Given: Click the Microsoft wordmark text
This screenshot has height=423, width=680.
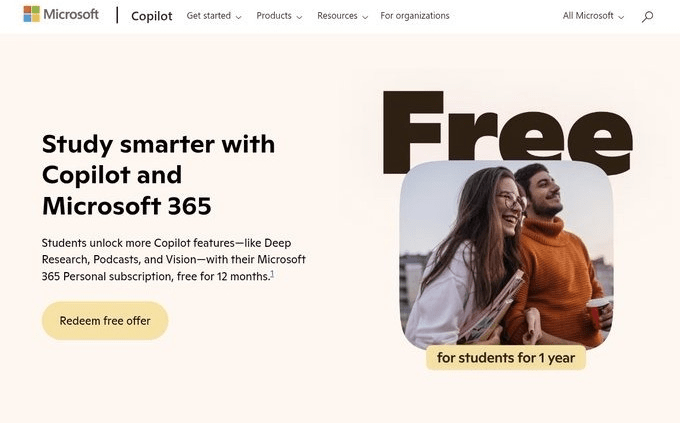Looking at the screenshot, I should pyautogui.click(x=71, y=15).
